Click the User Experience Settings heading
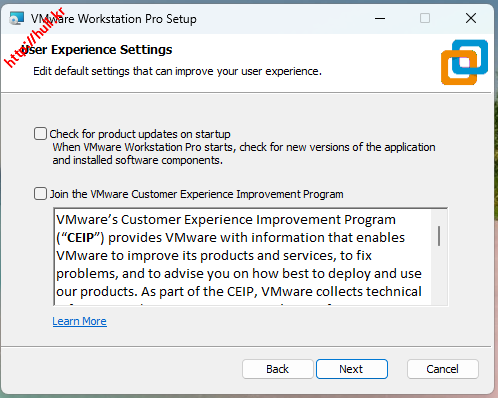 pyautogui.click(x=97, y=50)
